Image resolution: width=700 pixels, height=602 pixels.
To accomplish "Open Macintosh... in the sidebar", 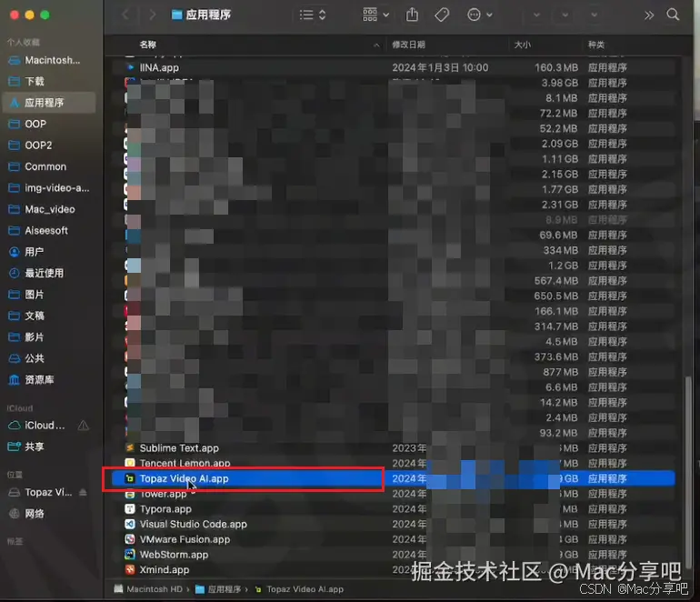I will coord(49,60).
